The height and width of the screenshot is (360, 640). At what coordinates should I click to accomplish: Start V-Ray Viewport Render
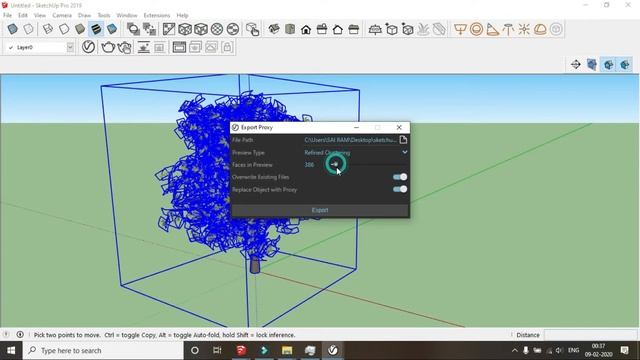143,47
